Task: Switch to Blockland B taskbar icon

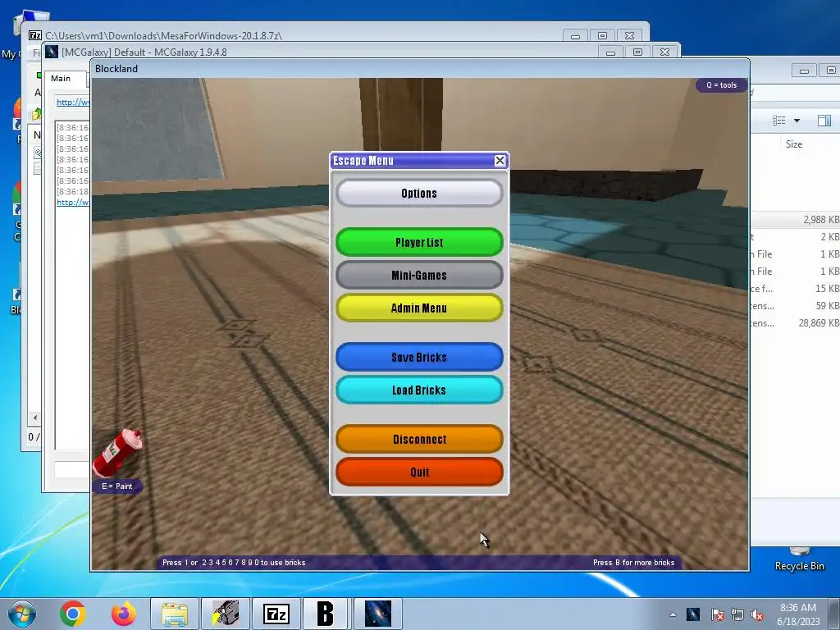Action: click(326, 614)
